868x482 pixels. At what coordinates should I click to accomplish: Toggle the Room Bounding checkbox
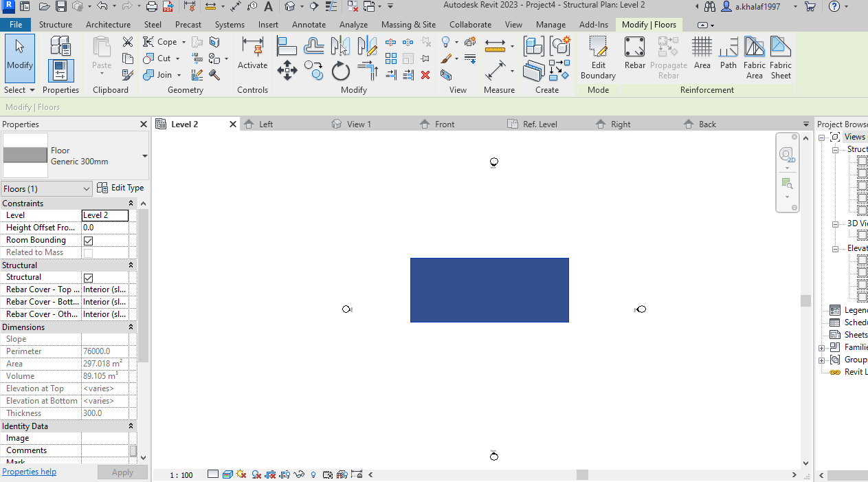coord(88,239)
